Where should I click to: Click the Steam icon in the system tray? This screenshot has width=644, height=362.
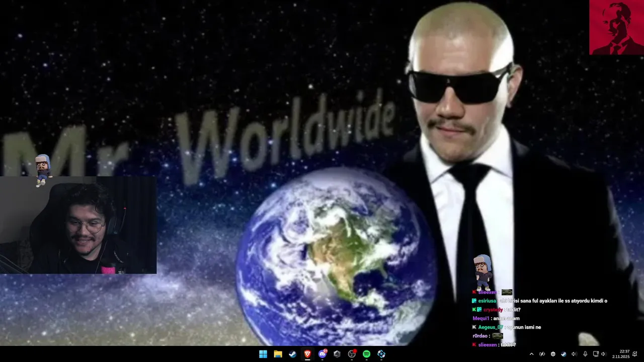[x=563, y=354]
